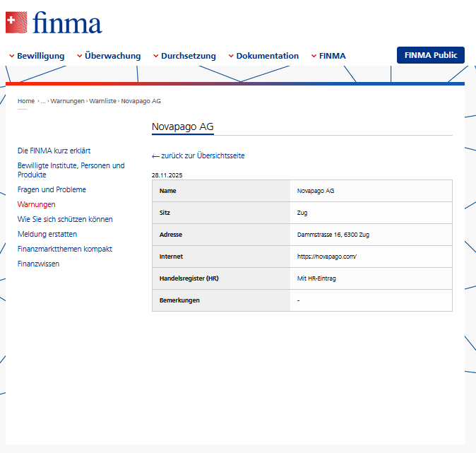
Task: Click the Adresse row label
Action: pos(171,235)
